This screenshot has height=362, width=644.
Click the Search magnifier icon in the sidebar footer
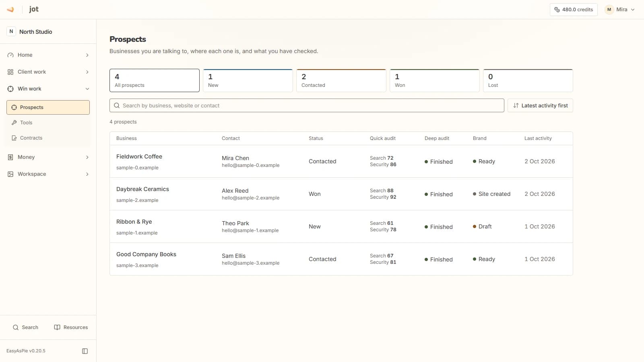tap(16, 327)
